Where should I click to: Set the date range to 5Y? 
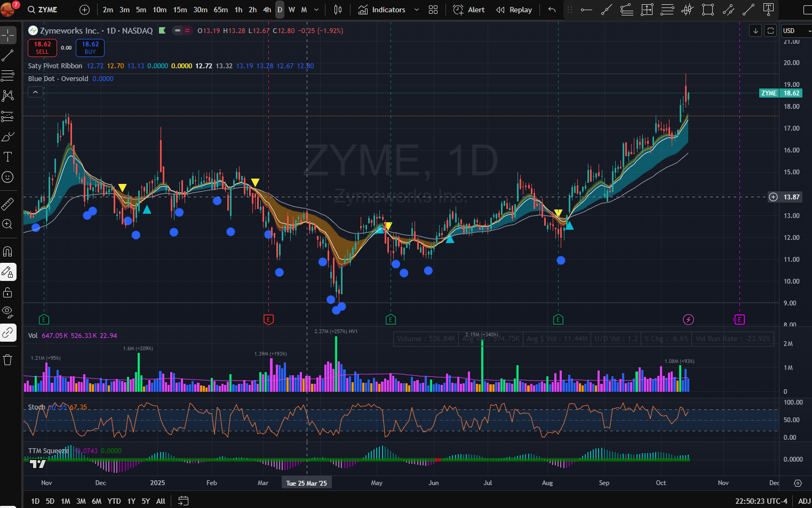point(146,501)
